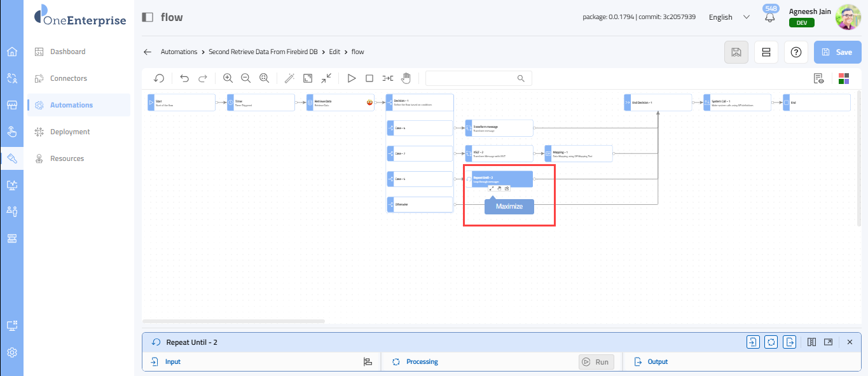Open the notifications bell
Image resolution: width=868 pixels, height=376 pixels.
(770, 18)
